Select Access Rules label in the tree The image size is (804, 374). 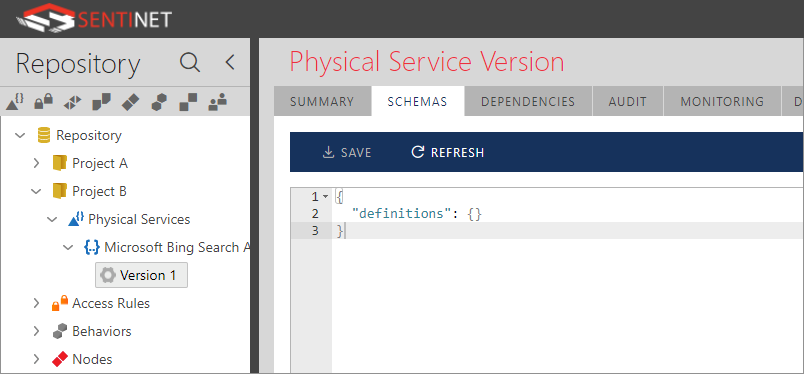111,303
